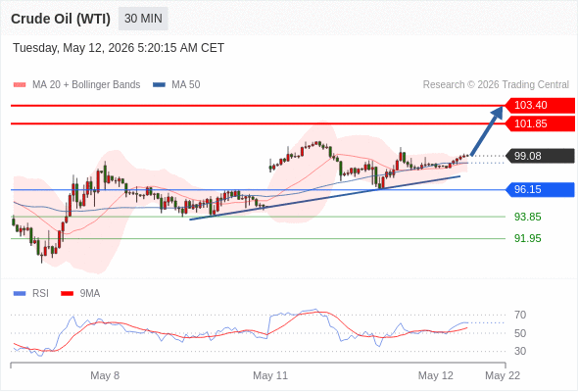This screenshot has height=392, width=578.
Task: Click the MA 50 legend label
Action: [x=186, y=85]
